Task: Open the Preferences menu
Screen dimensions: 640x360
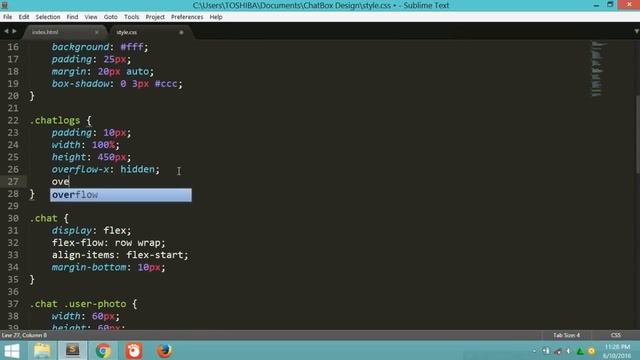Action: pyautogui.click(x=187, y=17)
